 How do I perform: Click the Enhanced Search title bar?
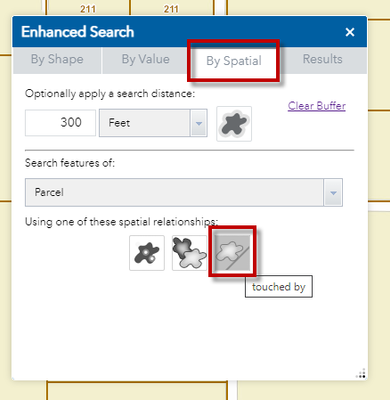(x=190, y=32)
